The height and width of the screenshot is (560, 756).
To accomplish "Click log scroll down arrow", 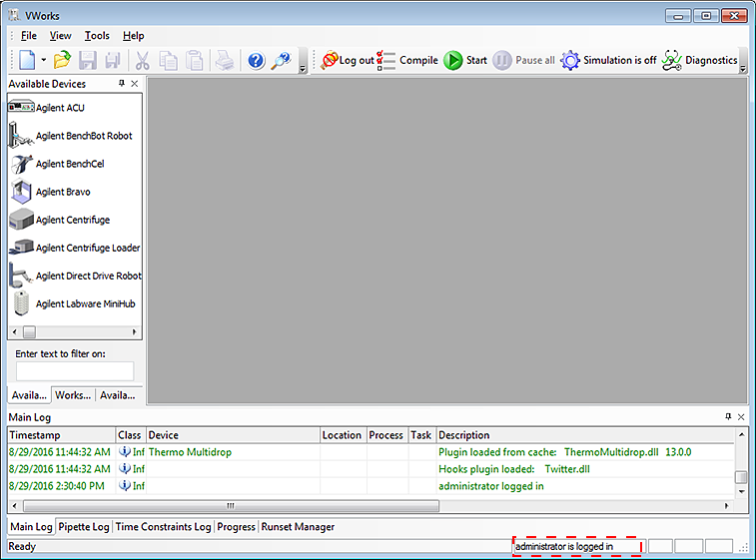I will (741, 491).
